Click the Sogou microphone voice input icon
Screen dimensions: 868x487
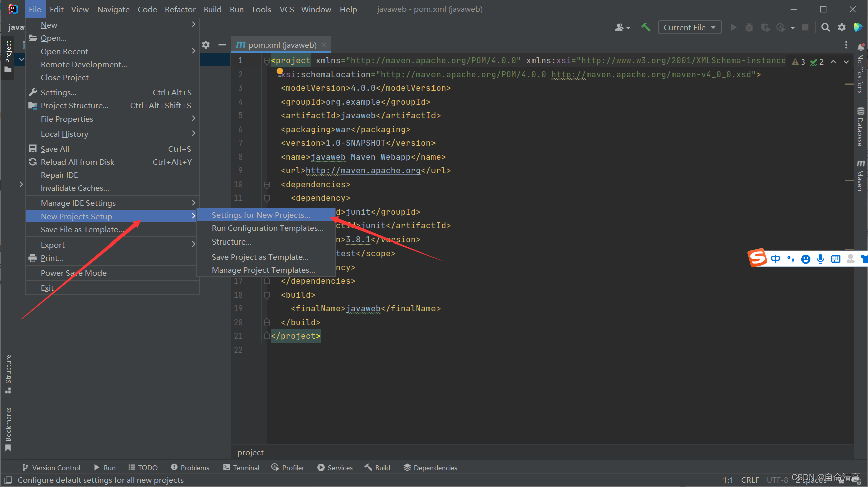pos(820,259)
